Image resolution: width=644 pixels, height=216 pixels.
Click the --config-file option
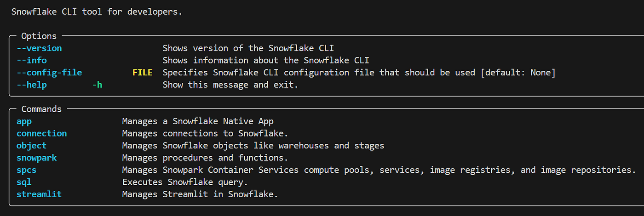[x=49, y=73]
